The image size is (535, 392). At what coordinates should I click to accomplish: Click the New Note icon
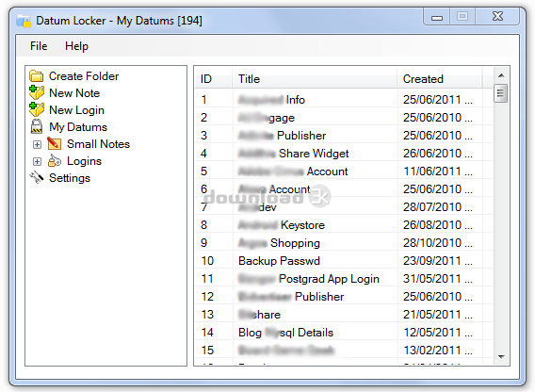(36, 93)
